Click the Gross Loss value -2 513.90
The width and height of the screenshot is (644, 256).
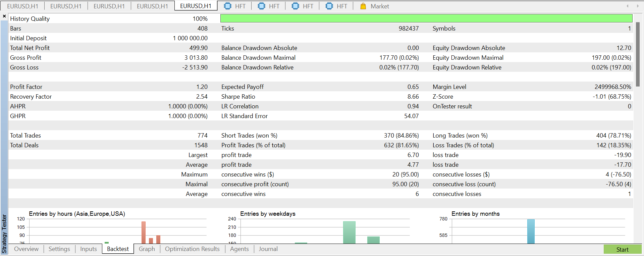click(195, 67)
